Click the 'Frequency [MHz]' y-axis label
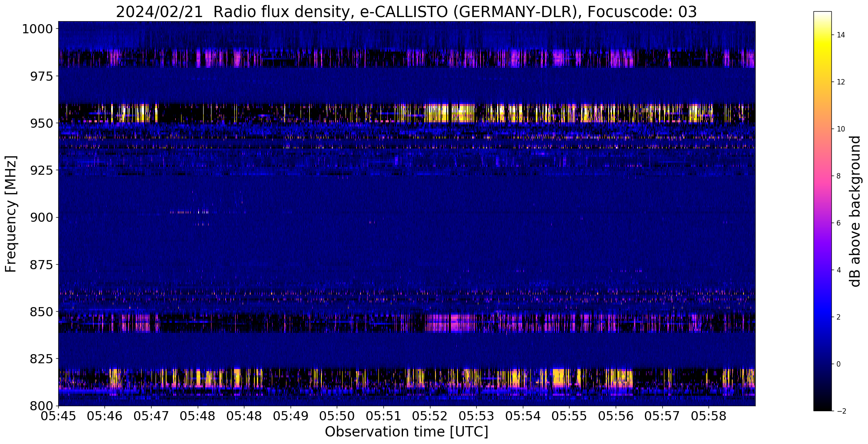The height and width of the screenshot is (444, 868). [x=11, y=214]
